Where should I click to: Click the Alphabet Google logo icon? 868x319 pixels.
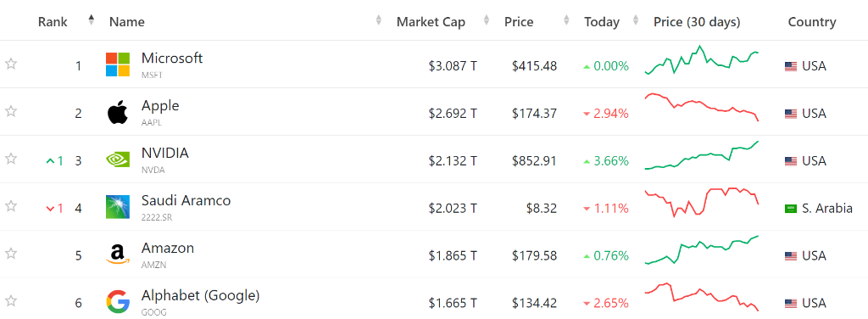coord(117,302)
